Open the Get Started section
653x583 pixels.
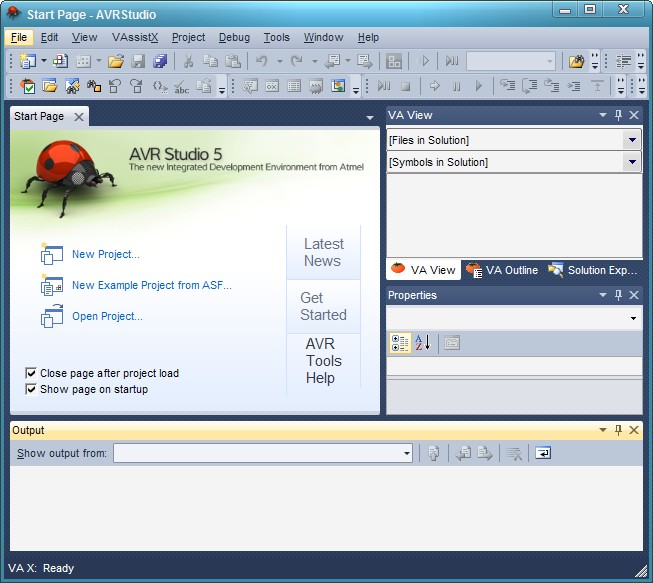324,306
